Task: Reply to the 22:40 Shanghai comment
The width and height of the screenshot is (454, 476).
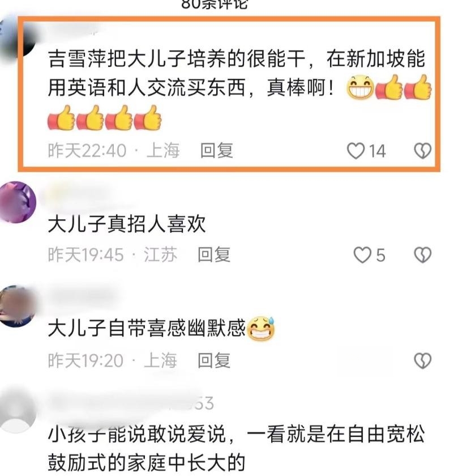Action: point(217,151)
